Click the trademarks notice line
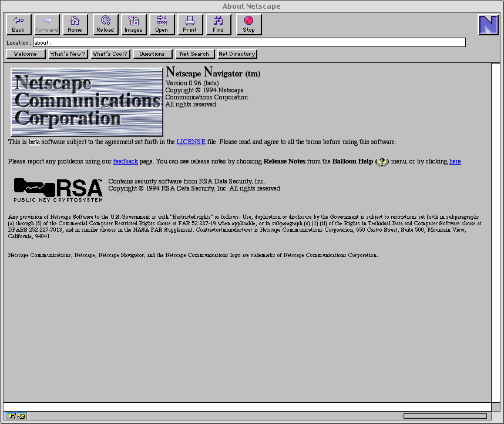 pyautogui.click(x=193, y=255)
